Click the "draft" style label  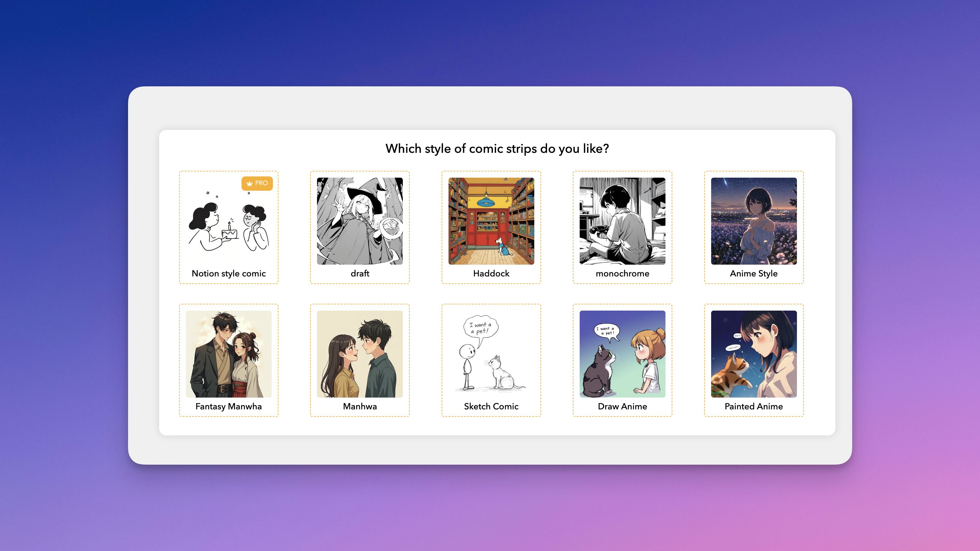360,273
